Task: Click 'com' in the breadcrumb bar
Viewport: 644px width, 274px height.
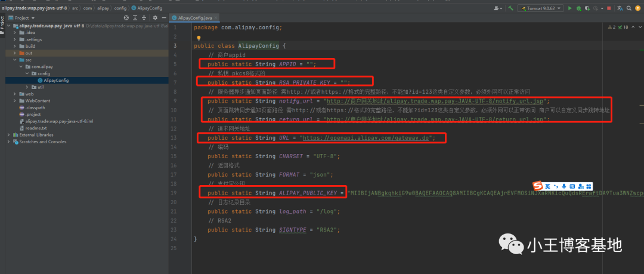Action: [88, 8]
